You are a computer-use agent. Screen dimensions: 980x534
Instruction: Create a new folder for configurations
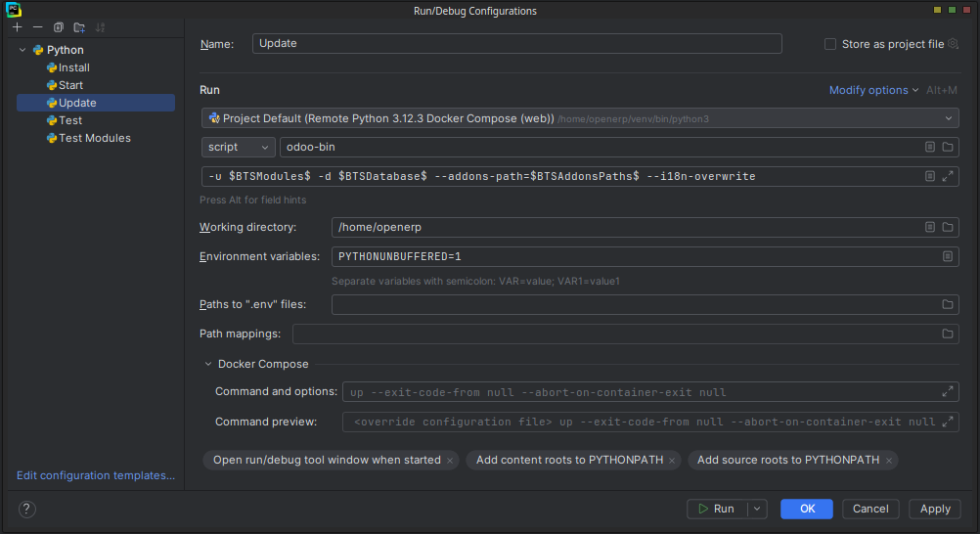(x=79, y=26)
